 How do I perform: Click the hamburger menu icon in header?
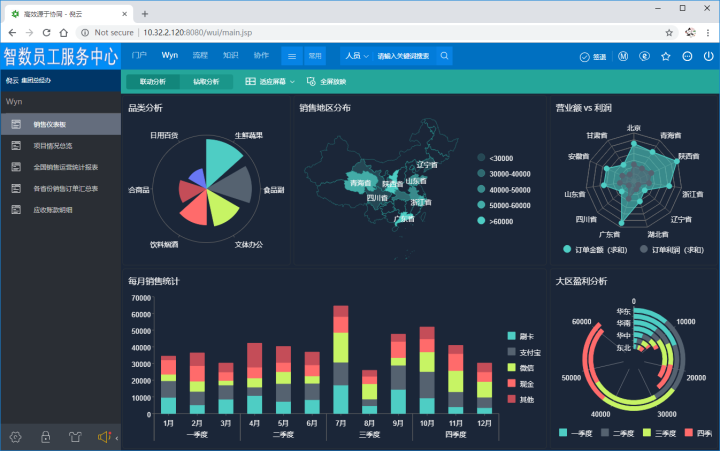(x=292, y=56)
